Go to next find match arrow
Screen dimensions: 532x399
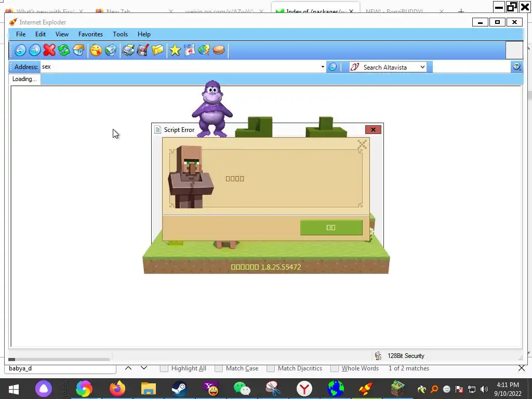(144, 368)
